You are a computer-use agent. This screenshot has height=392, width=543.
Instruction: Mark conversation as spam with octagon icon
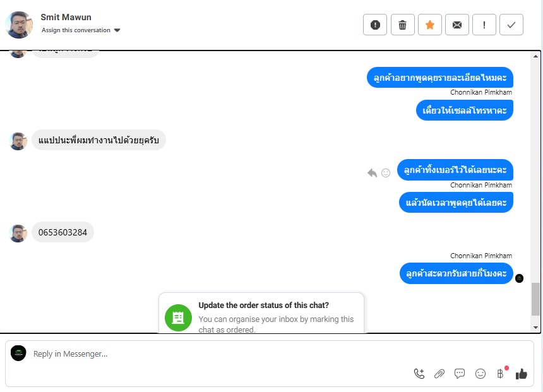[374, 25]
